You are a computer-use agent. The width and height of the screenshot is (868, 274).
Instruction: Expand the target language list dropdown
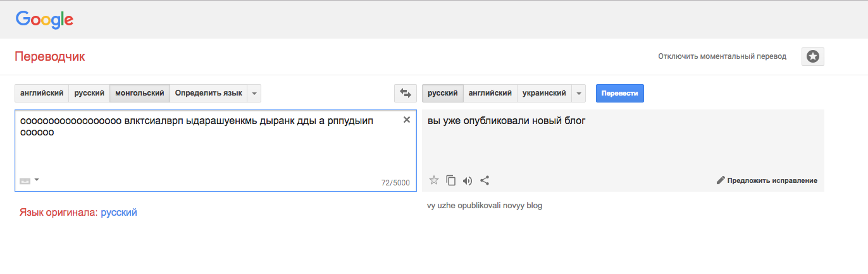point(578,93)
